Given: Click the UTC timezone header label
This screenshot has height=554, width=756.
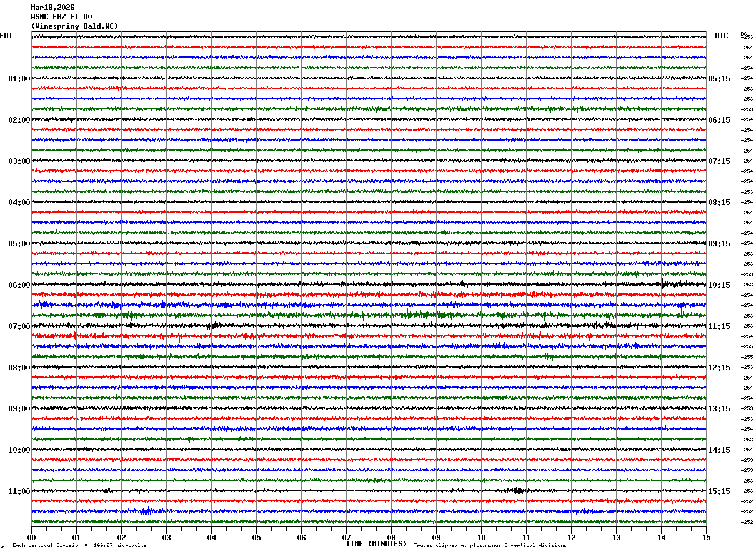Looking at the screenshot, I should pyautogui.click(x=722, y=36).
